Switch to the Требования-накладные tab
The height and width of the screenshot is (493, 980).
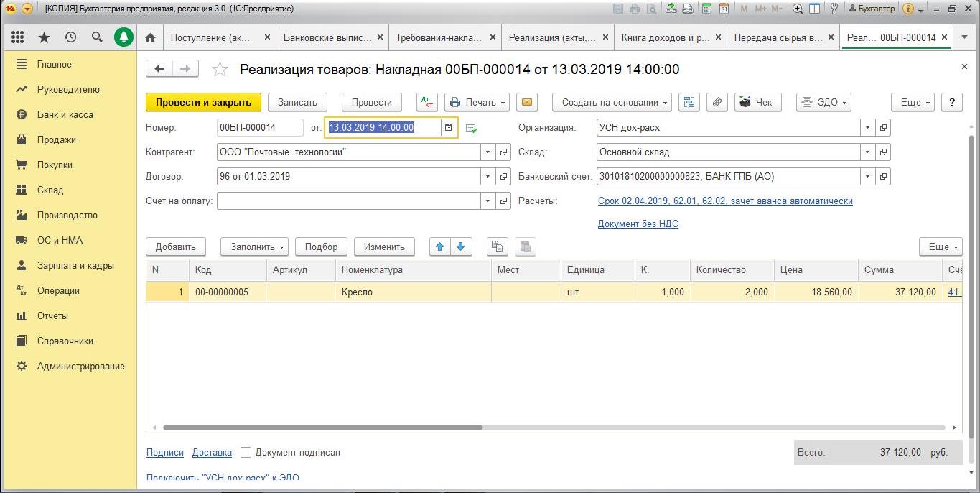440,37
